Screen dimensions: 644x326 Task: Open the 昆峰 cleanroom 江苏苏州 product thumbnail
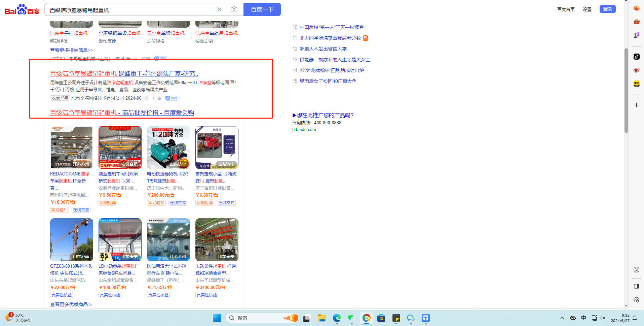point(168,240)
